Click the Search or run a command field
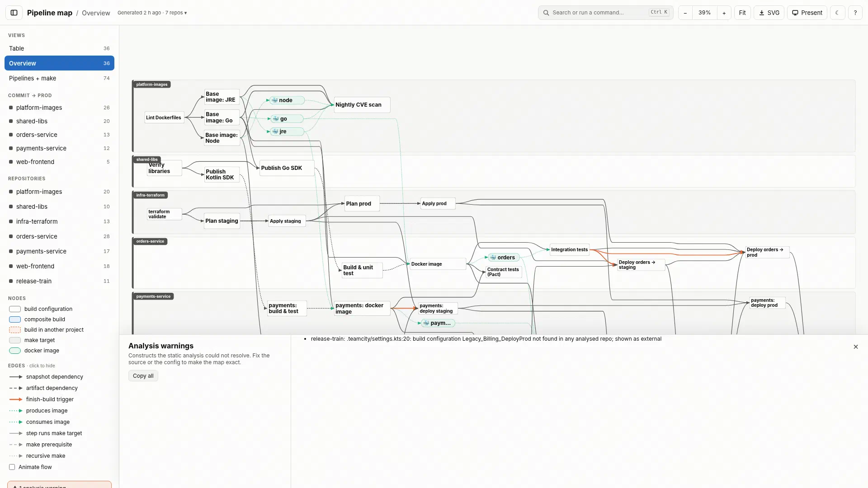The width and height of the screenshot is (868, 488). pos(605,13)
